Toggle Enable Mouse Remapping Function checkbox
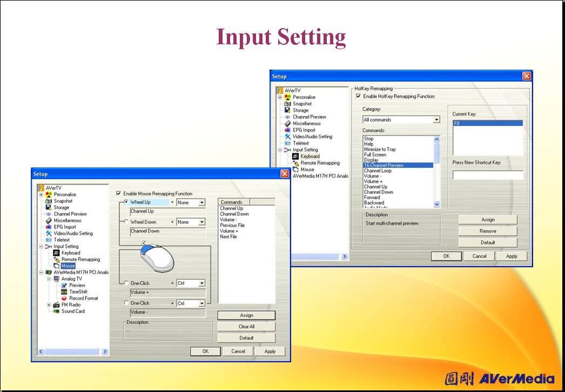565x392 pixels. click(118, 193)
